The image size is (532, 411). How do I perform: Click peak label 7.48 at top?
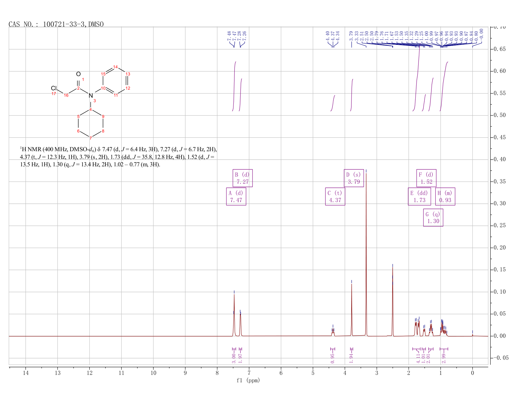229,36
